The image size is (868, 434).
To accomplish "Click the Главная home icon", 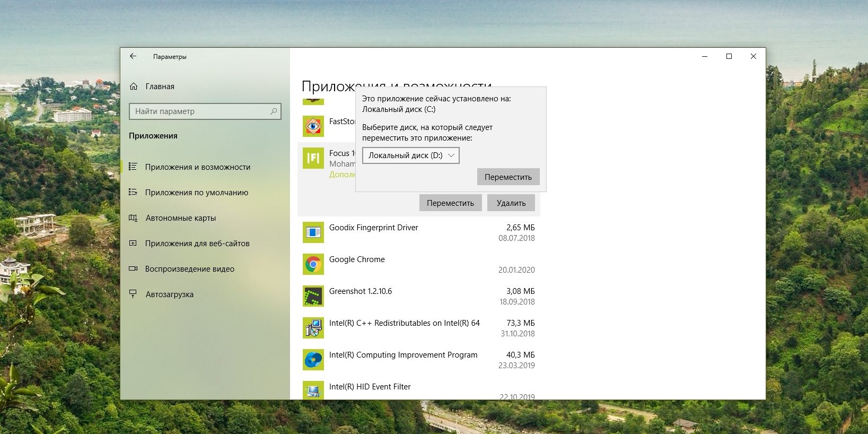I will 134,86.
